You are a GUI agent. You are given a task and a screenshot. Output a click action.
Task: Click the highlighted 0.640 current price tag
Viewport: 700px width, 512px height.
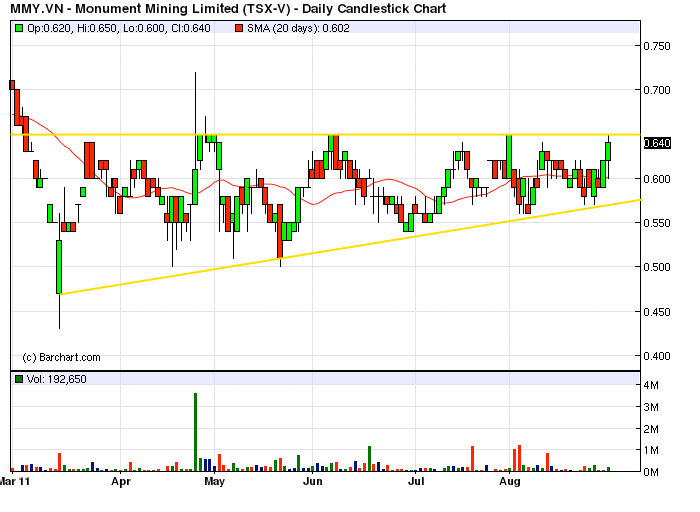point(657,143)
